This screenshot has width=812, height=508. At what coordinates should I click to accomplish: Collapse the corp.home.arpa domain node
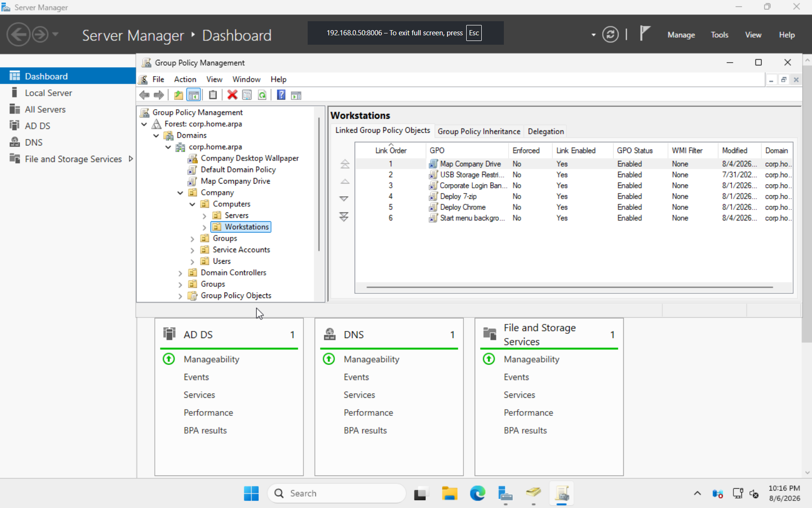click(168, 147)
